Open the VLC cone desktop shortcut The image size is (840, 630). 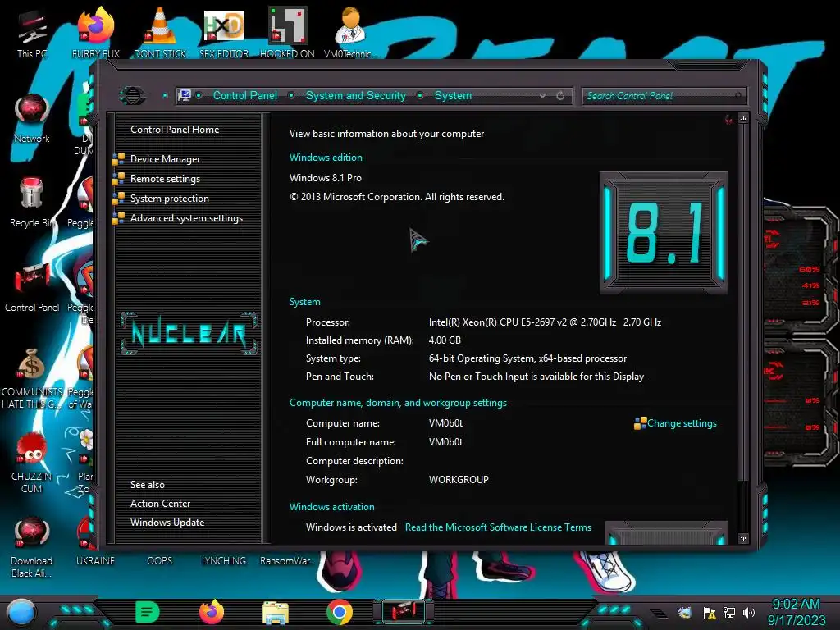(160, 33)
